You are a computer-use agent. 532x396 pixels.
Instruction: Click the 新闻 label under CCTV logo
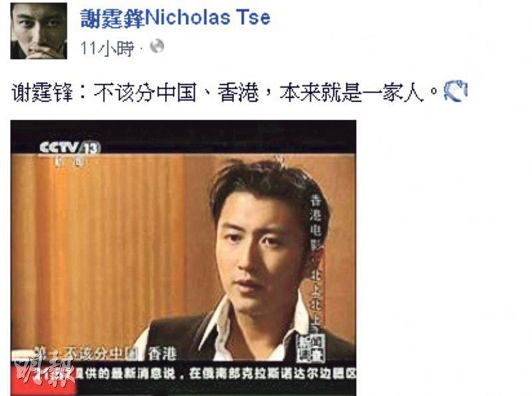coord(70,161)
